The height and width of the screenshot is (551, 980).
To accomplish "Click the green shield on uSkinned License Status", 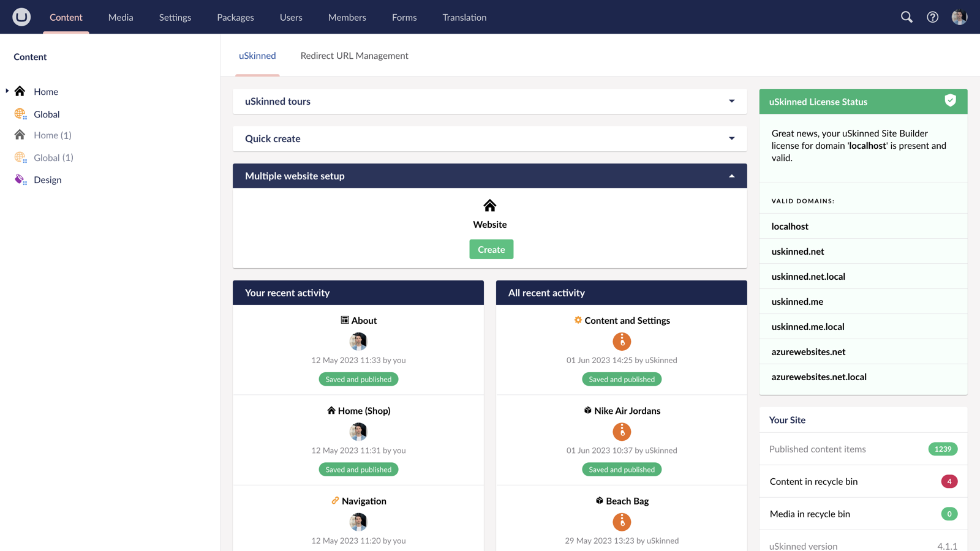I will point(950,100).
